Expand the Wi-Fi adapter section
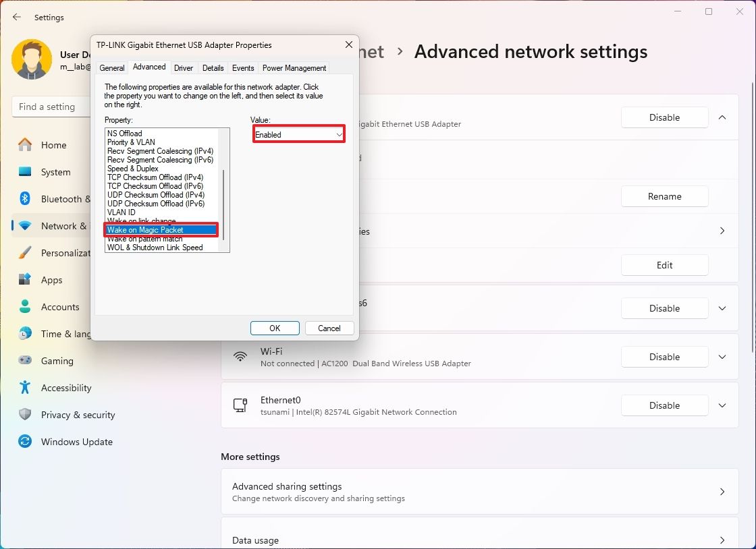This screenshot has height=549, width=756. [x=722, y=357]
